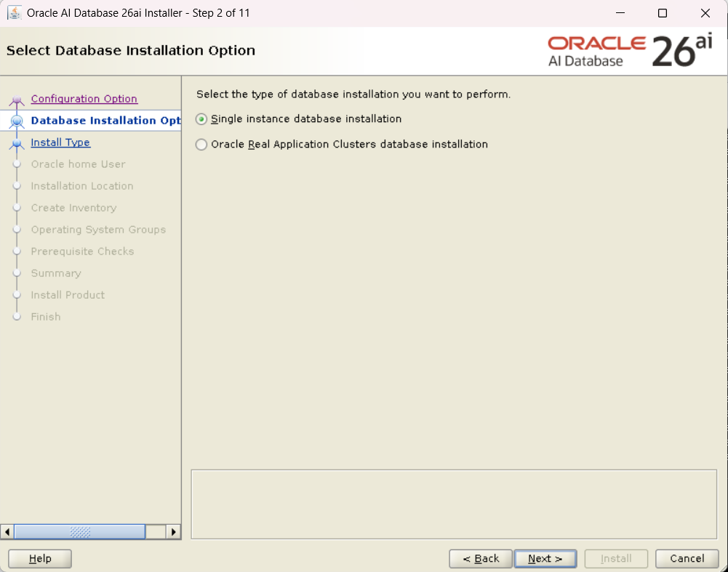Click the Java installer icon in title bar
This screenshot has height=572, width=728.
tap(14, 13)
